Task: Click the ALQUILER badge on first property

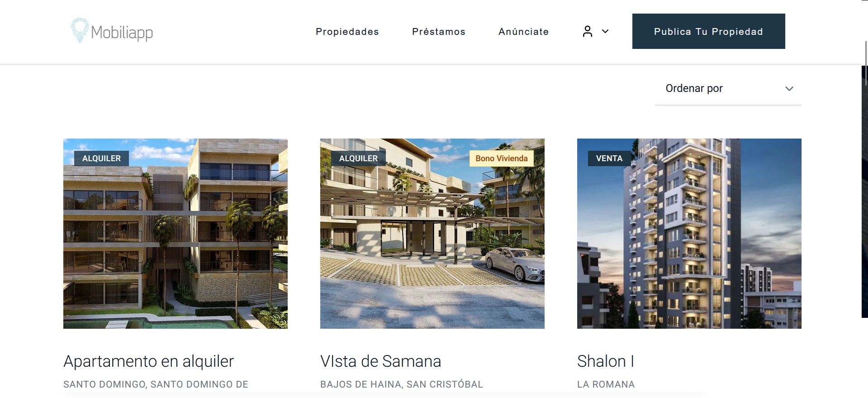Action: [101, 158]
